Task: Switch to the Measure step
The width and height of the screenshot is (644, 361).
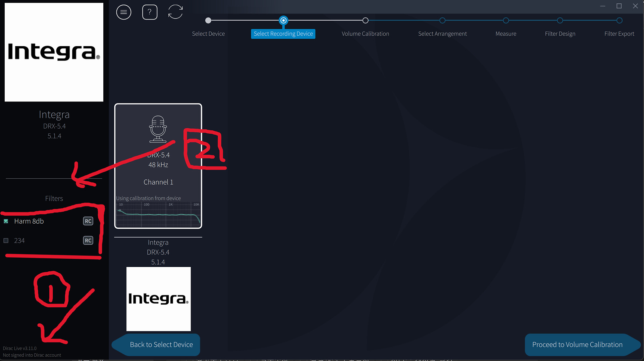Action: pyautogui.click(x=506, y=34)
